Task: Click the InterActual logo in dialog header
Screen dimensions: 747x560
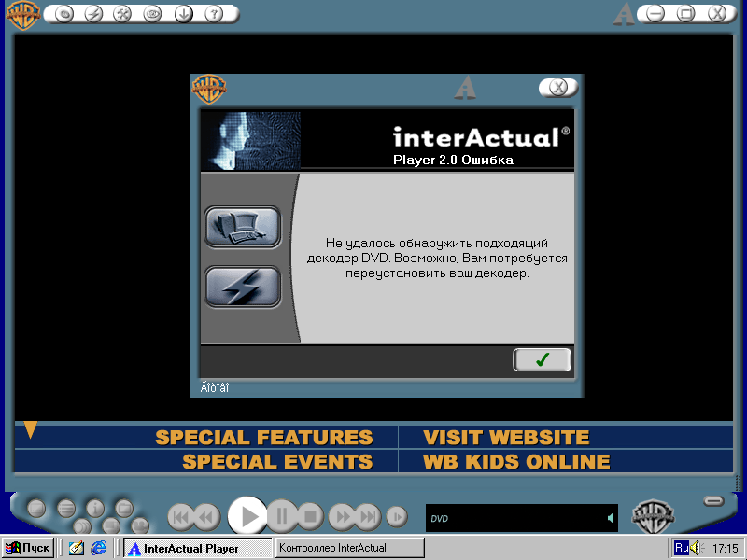Action: point(465,88)
